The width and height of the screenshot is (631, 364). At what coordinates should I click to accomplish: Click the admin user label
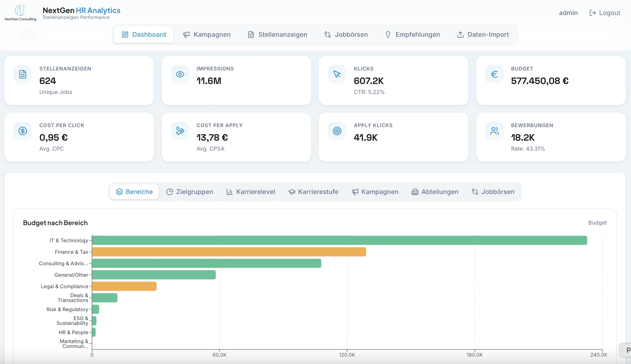point(568,13)
